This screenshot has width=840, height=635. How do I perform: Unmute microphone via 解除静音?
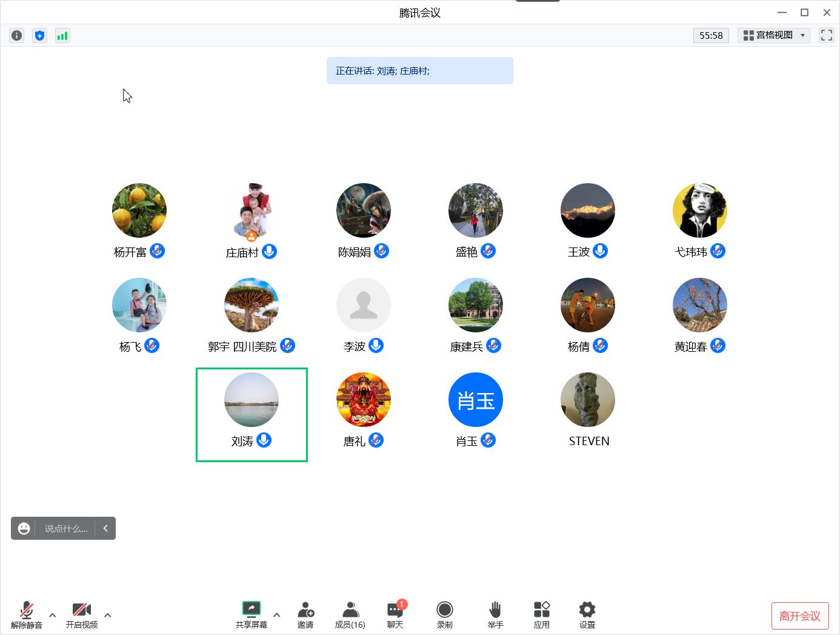pos(27,614)
